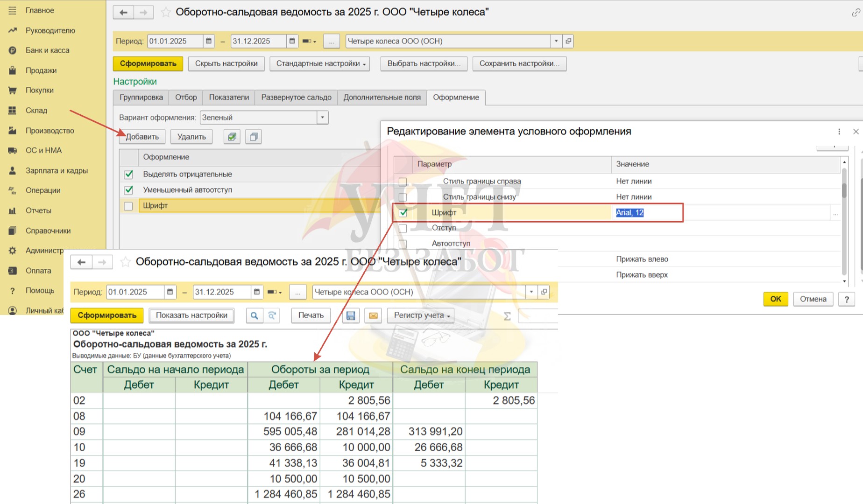Open the Стандартные настройки dropdown
Screen dimensions: 863x504
[x=320, y=63]
